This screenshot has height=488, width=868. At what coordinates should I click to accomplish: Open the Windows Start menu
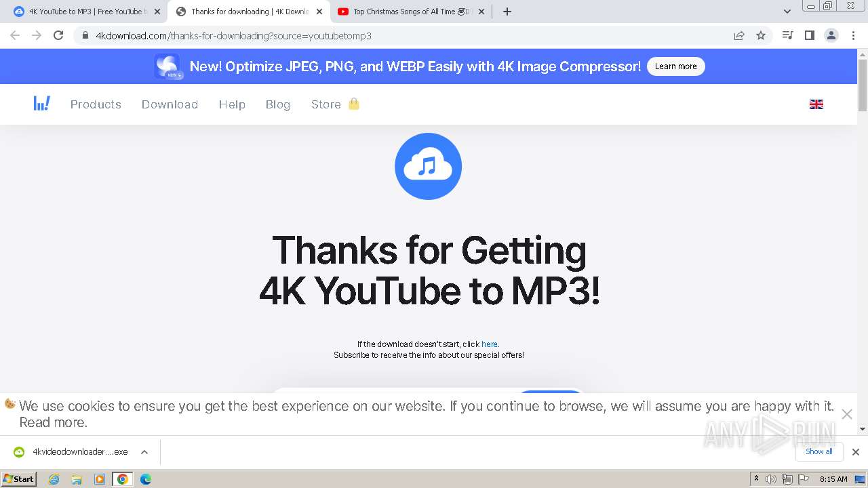(x=19, y=479)
